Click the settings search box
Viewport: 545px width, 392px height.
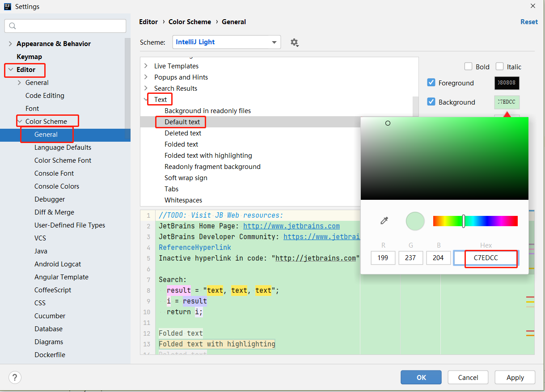pos(65,26)
